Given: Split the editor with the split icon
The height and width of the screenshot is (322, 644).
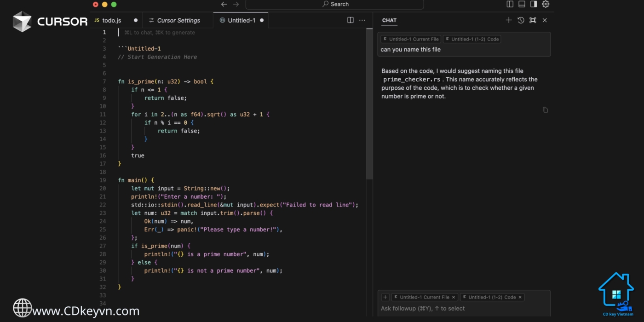Looking at the screenshot, I should click(x=351, y=20).
